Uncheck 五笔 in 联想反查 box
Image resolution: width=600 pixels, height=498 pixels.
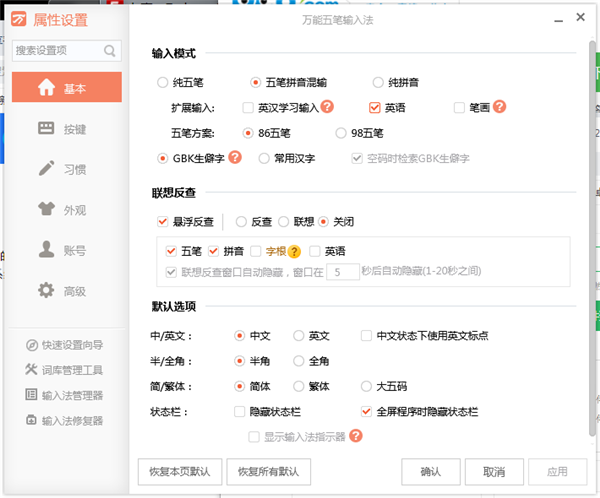pyautogui.click(x=171, y=251)
